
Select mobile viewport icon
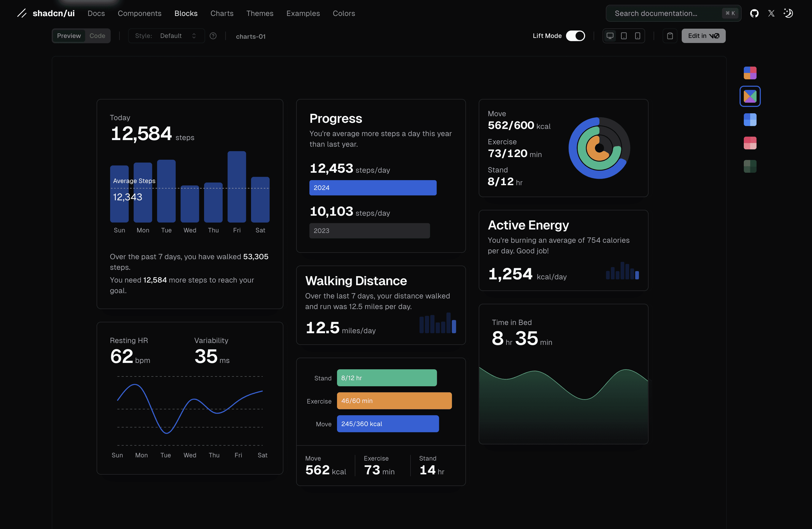637,36
